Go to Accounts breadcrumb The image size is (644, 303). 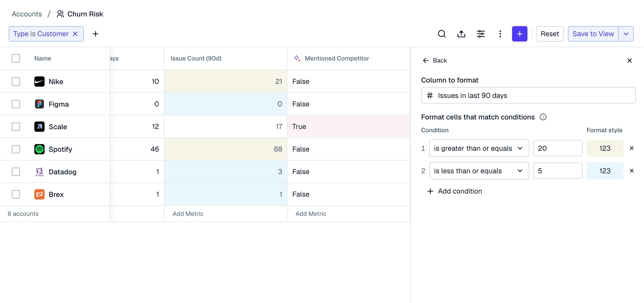27,14
